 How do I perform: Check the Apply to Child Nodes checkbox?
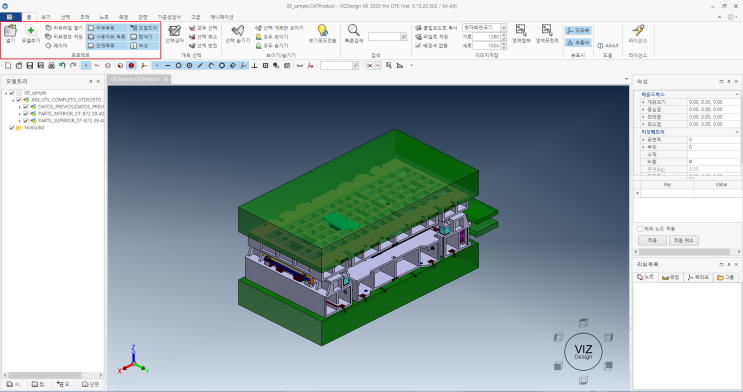pos(640,229)
